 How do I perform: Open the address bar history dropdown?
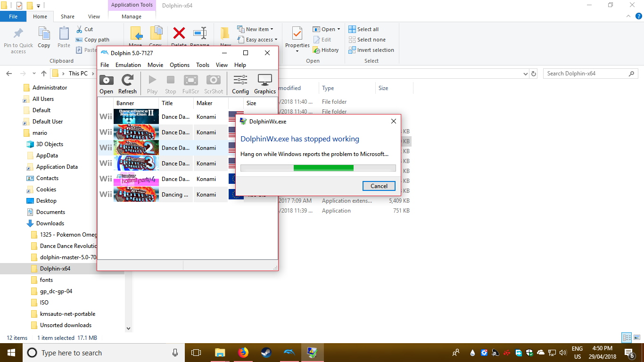[526, 74]
